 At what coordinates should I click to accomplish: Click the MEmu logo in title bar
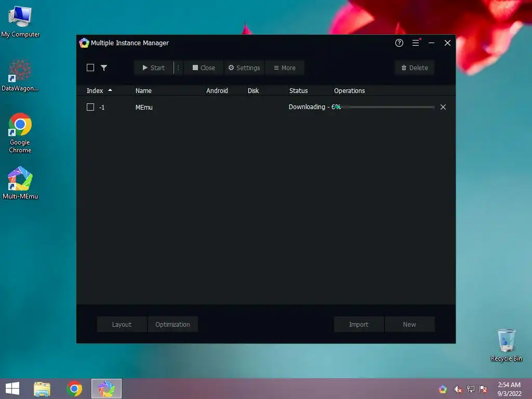click(84, 43)
